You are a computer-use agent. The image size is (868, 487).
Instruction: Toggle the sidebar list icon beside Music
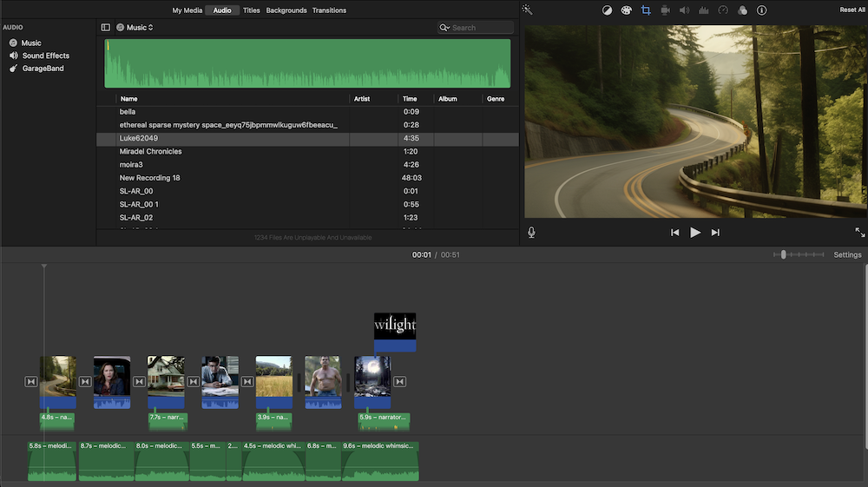(x=105, y=27)
